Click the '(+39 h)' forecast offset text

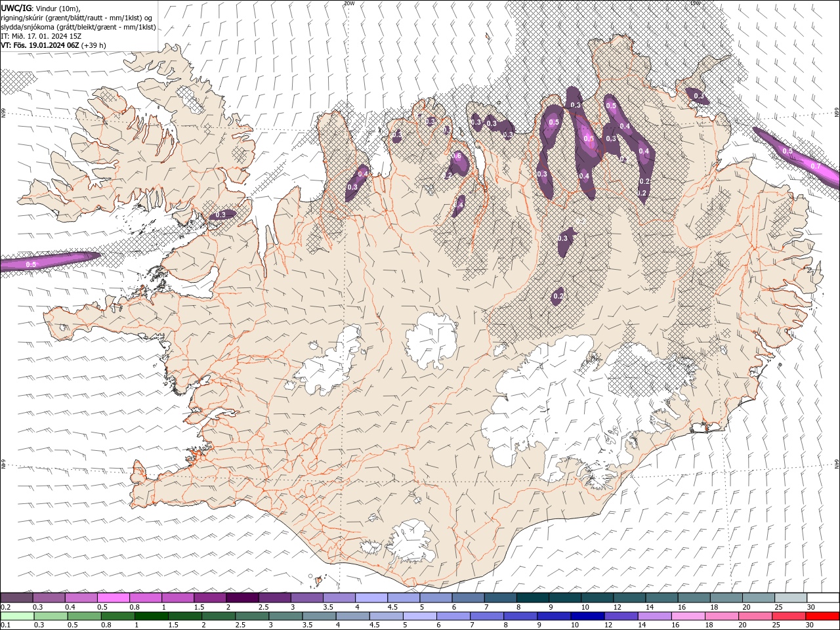pyautogui.click(x=94, y=45)
